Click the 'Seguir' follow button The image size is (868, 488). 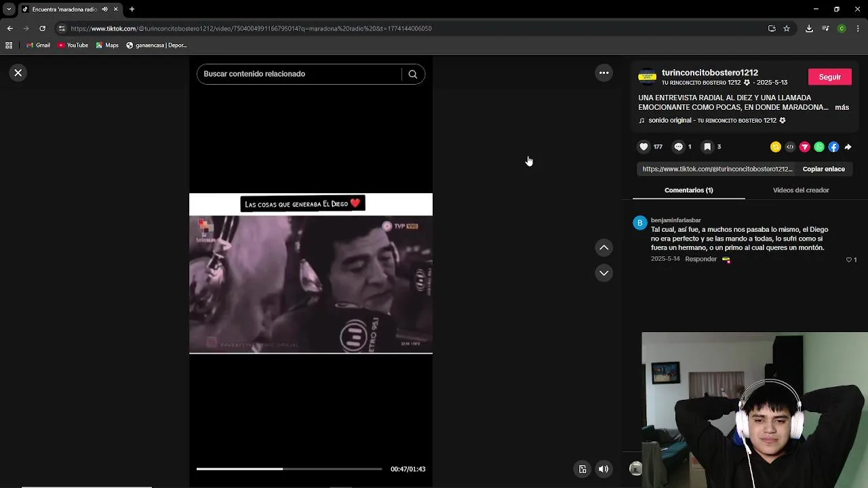(829, 77)
